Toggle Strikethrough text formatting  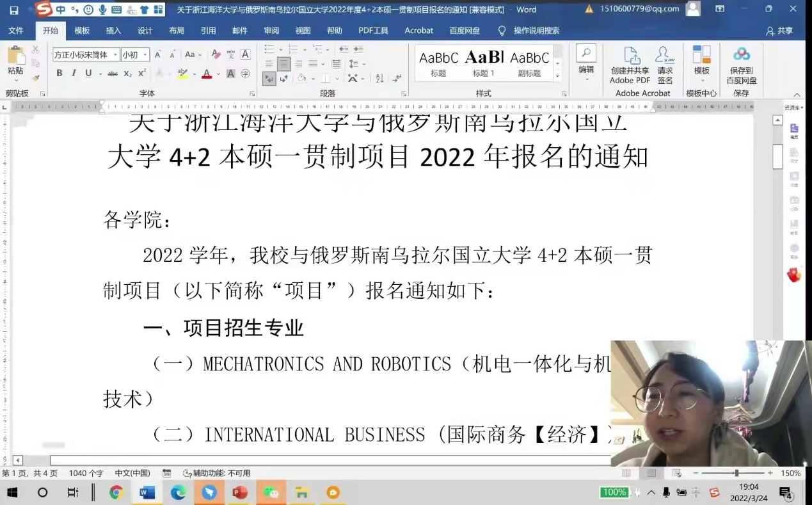113,74
